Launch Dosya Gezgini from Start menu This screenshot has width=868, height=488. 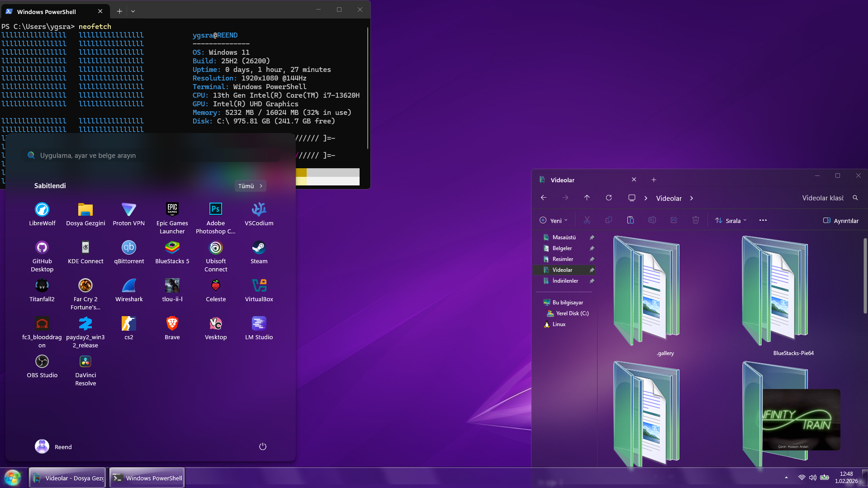point(85,214)
